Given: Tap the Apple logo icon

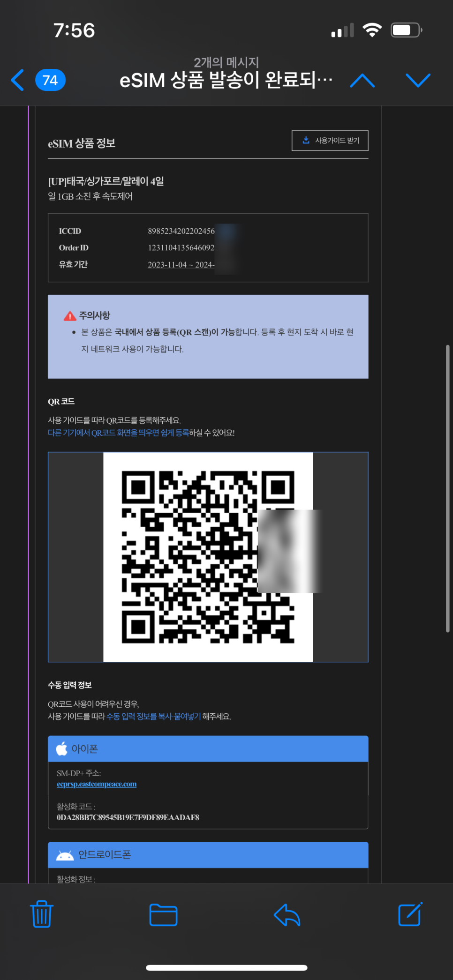Looking at the screenshot, I should (61, 748).
